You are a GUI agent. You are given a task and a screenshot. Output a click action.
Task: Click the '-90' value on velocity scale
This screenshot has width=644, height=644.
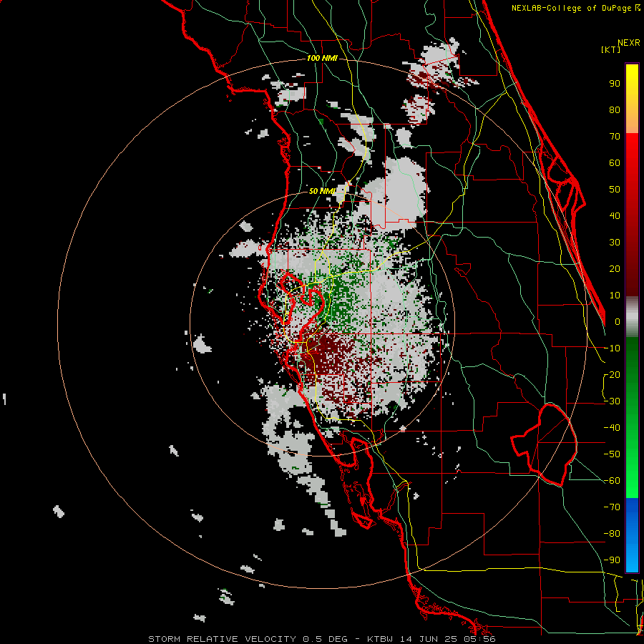[612, 560]
